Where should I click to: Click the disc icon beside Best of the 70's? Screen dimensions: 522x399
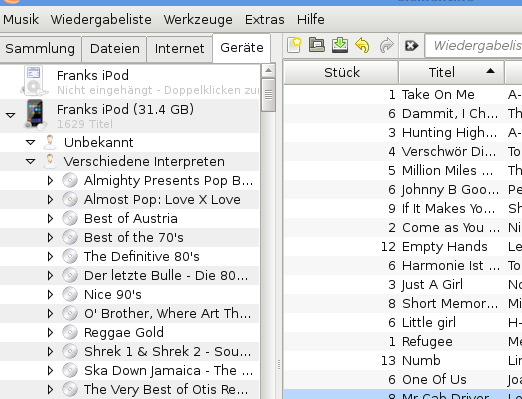coord(70,237)
